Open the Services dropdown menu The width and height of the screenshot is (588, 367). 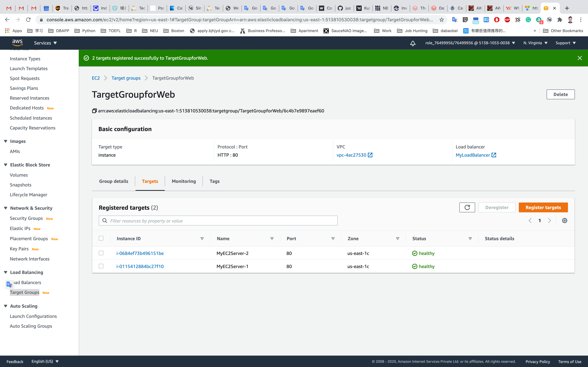pyautogui.click(x=45, y=43)
